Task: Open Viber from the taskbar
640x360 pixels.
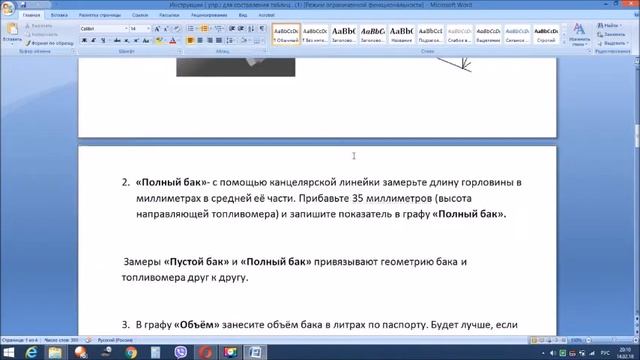Action: tap(180, 352)
